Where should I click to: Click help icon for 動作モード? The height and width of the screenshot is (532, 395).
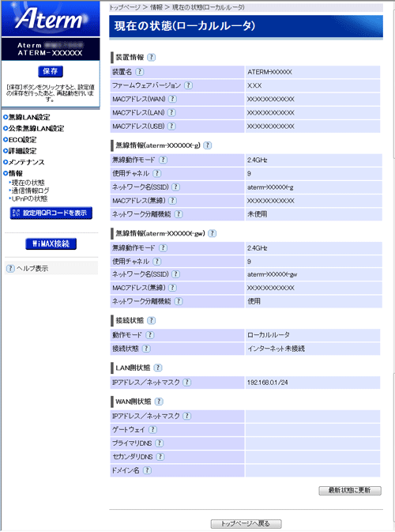[x=149, y=335]
